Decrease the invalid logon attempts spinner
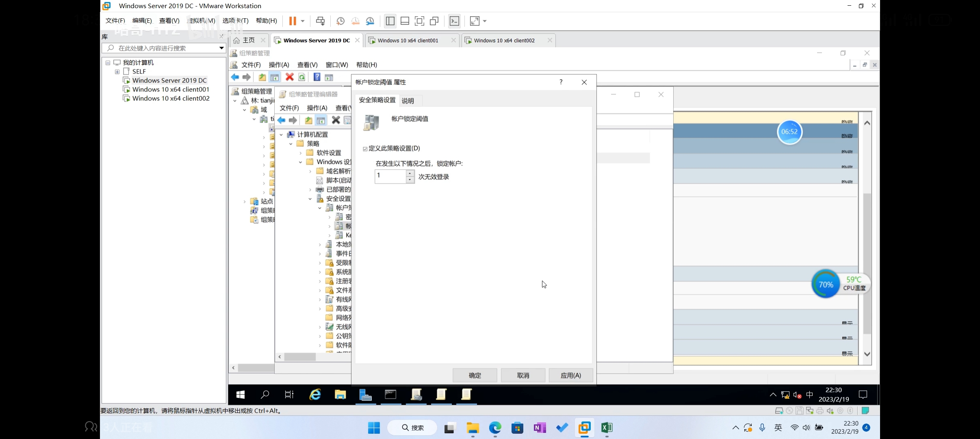980x439 pixels. 410,180
